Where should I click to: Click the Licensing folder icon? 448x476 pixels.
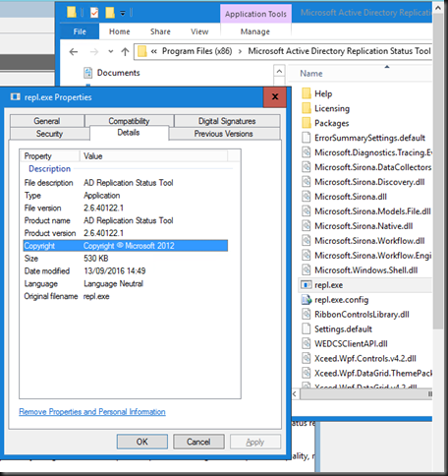[307, 108]
